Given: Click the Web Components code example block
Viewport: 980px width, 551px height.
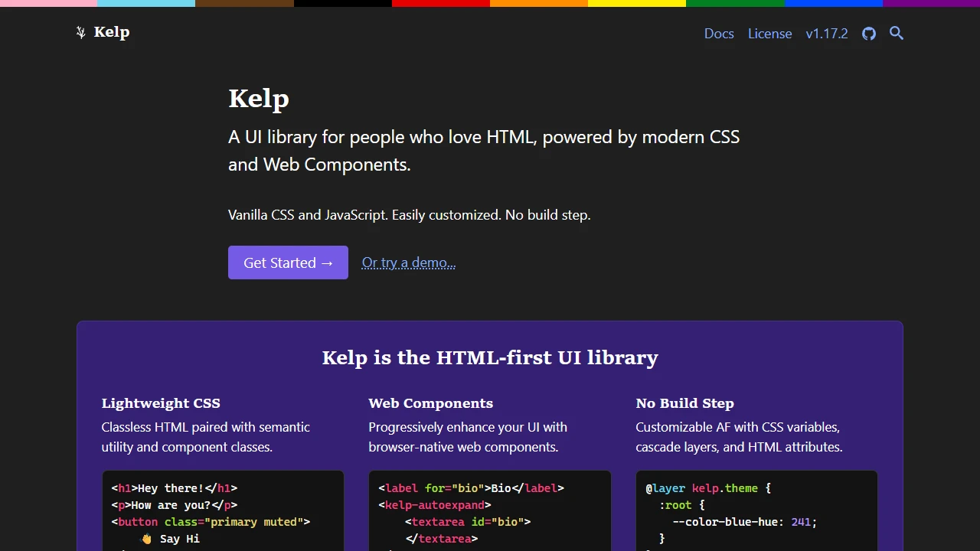Looking at the screenshot, I should [489, 511].
